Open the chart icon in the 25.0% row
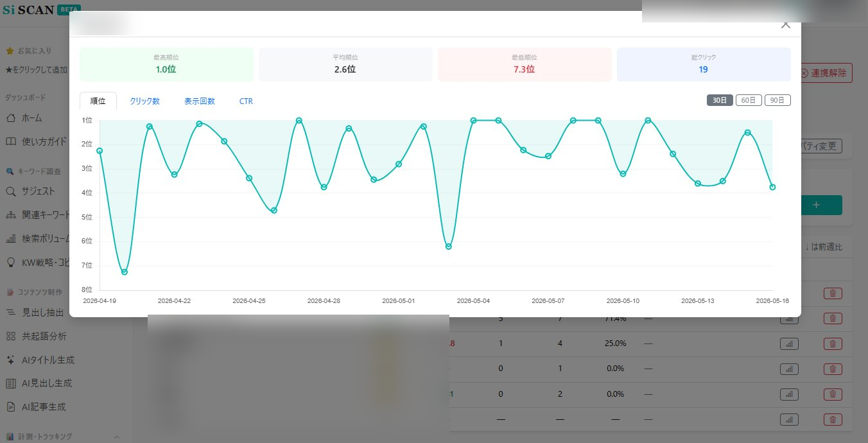This screenshot has height=443, width=868. 789,343
